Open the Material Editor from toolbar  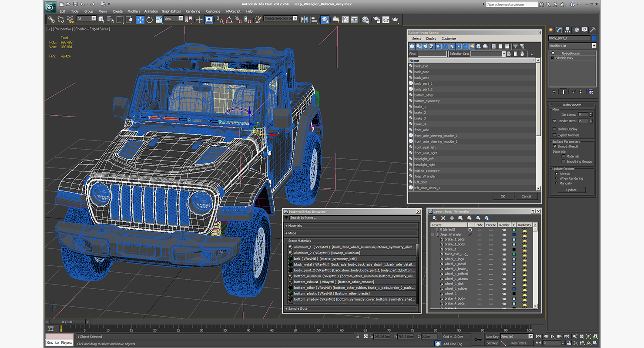click(366, 20)
